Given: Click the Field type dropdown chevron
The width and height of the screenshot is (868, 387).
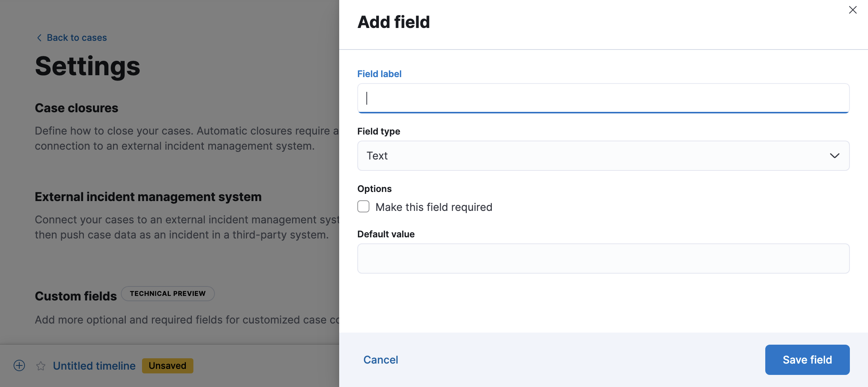Looking at the screenshot, I should (x=834, y=156).
